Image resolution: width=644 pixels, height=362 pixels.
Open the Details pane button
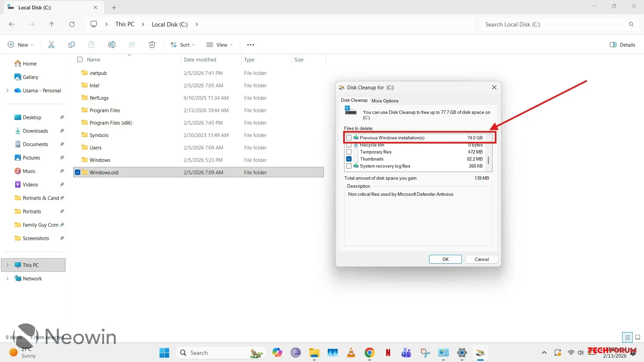622,45
